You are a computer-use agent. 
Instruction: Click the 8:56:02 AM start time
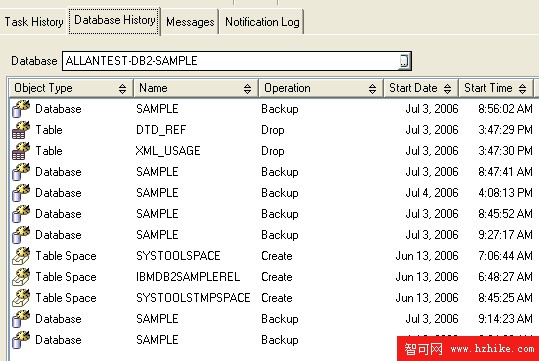click(505, 109)
